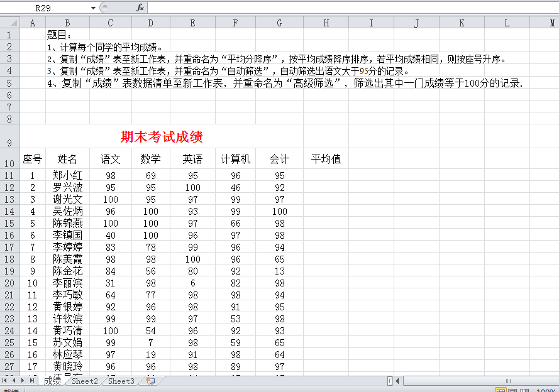Image resolution: width=559 pixels, height=392 pixels.
Task: Click the Name Box showing R29
Action: coord(43,8)
